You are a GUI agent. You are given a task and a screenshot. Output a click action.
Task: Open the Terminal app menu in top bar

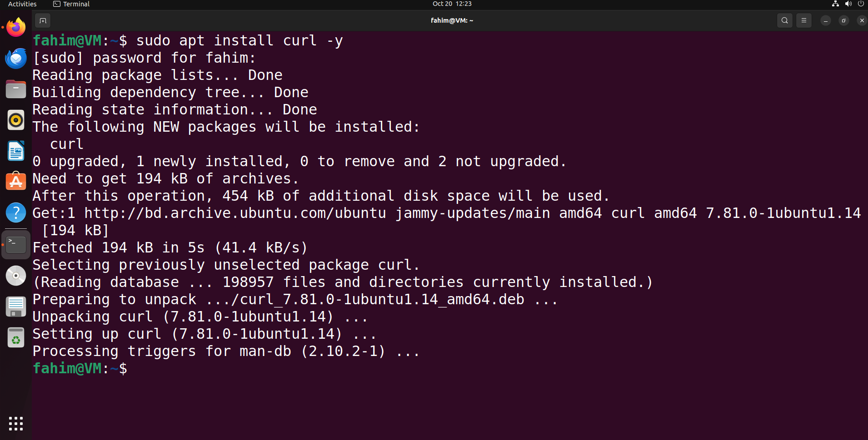point(71,4)
